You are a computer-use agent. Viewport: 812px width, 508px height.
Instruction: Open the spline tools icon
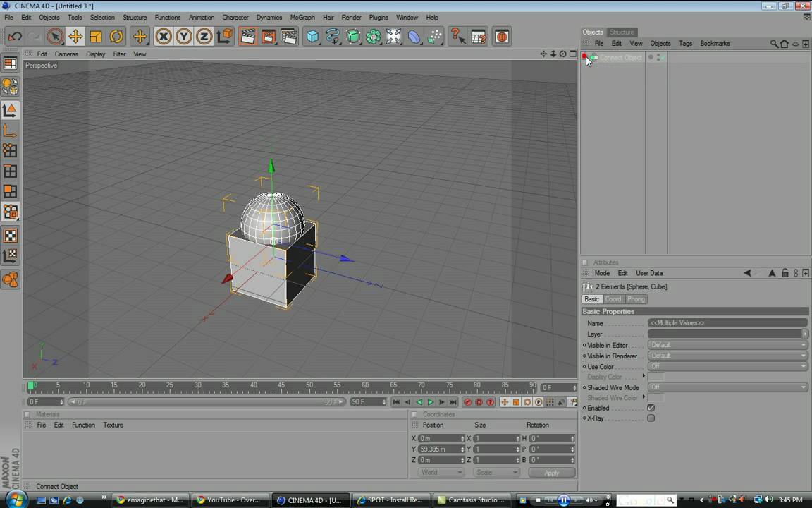pos(333,36)
